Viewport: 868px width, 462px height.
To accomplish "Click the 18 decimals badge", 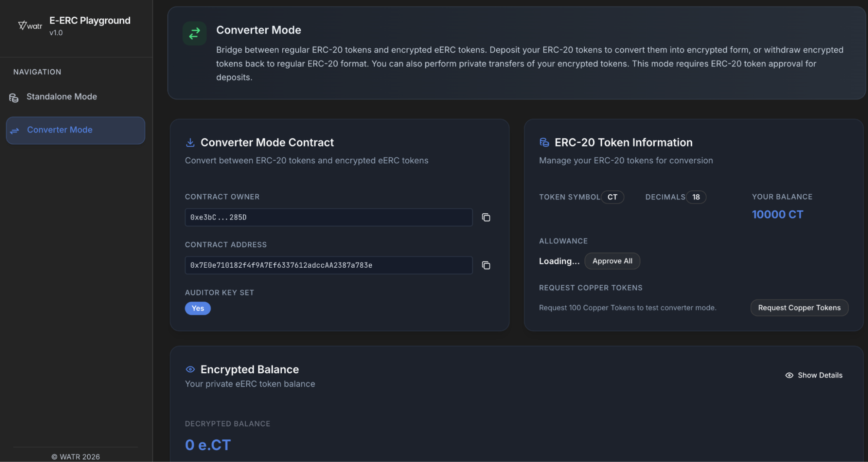I will (x=696, y=197).
